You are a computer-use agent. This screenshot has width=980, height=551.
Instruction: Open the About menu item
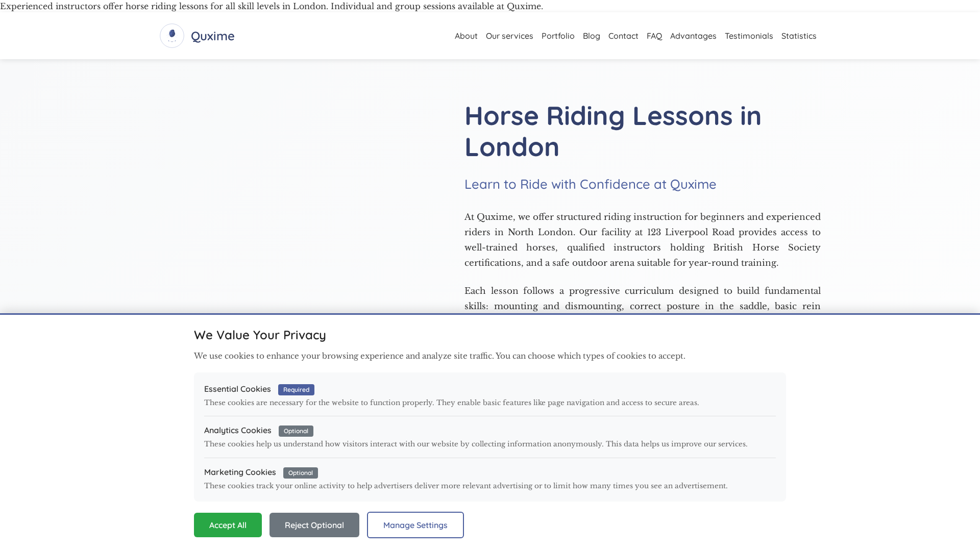[466, 36]
